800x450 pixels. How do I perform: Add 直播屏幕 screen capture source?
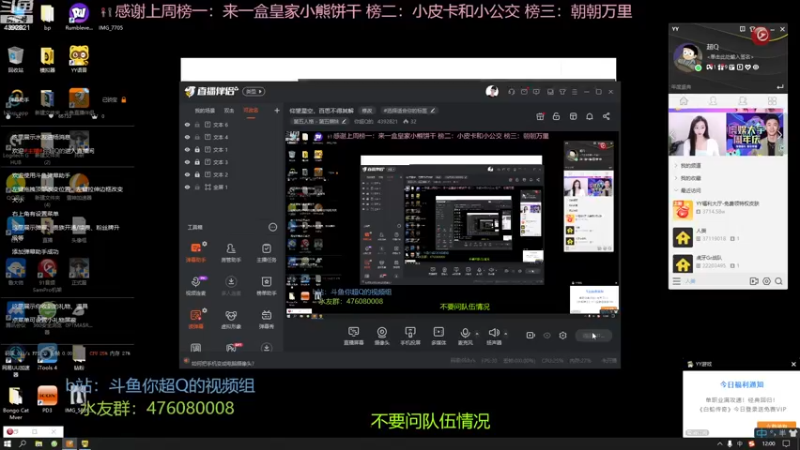[353, 336]
